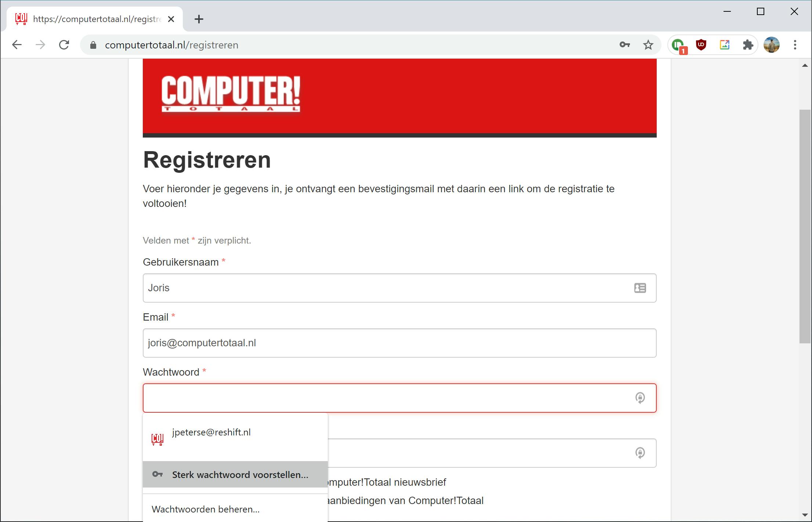Open the Extensions puzzle piece menu
The image size is (812, 522).
point(748,45)
